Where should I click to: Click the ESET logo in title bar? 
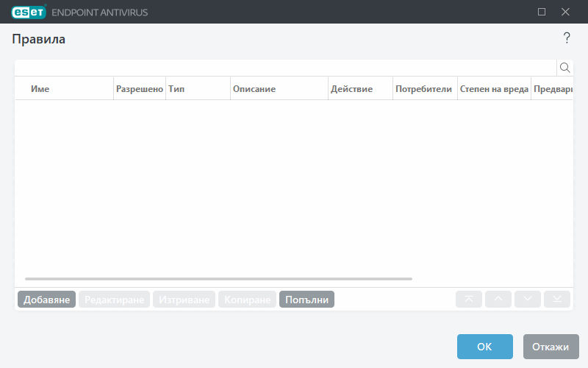[29, 12]
